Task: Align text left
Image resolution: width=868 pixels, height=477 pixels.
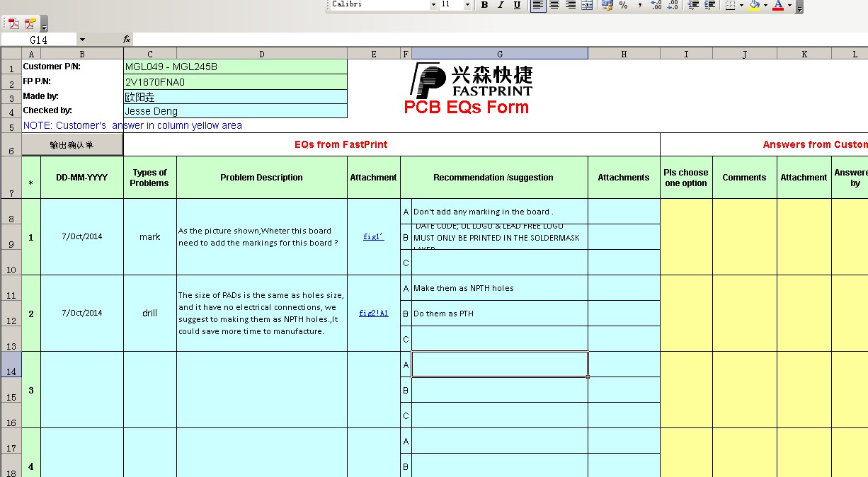Action: click(x=538, y=5)
